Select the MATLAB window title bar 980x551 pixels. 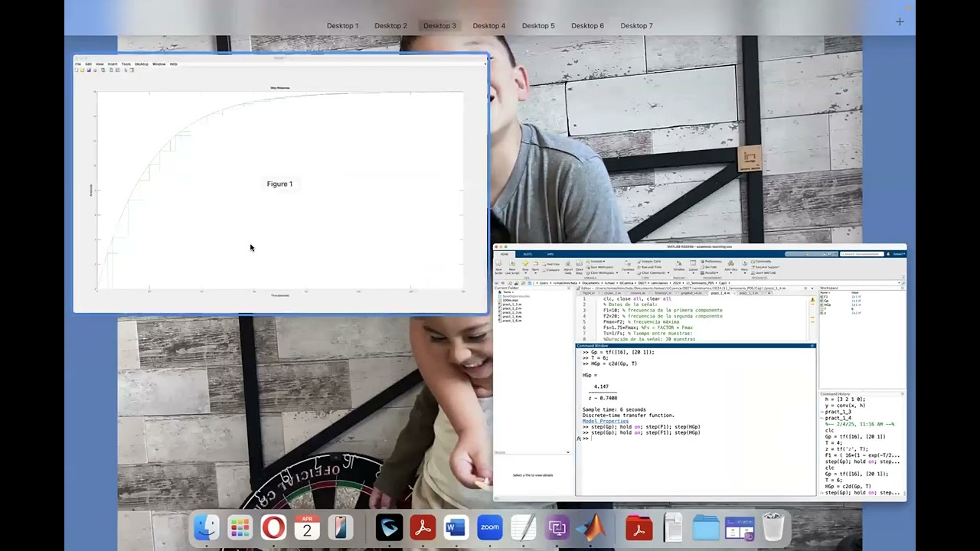tap(700, 246)
